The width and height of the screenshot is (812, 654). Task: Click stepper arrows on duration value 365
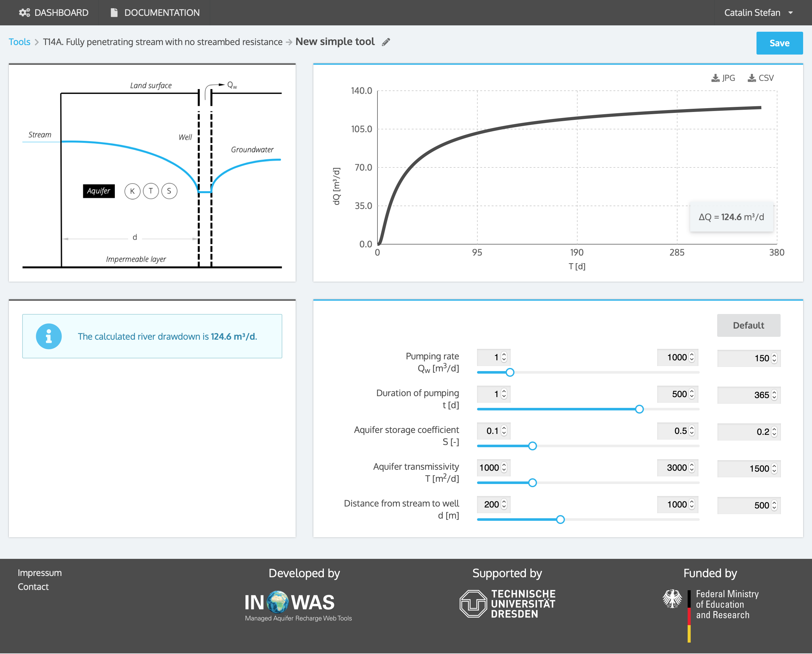(x=774, y=395)
